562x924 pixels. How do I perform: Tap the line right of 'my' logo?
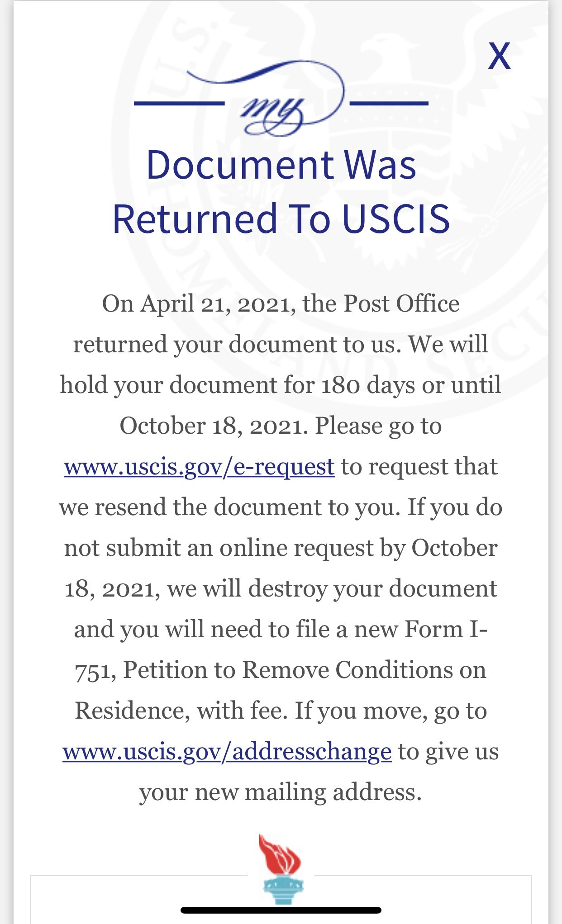[389, 103]
